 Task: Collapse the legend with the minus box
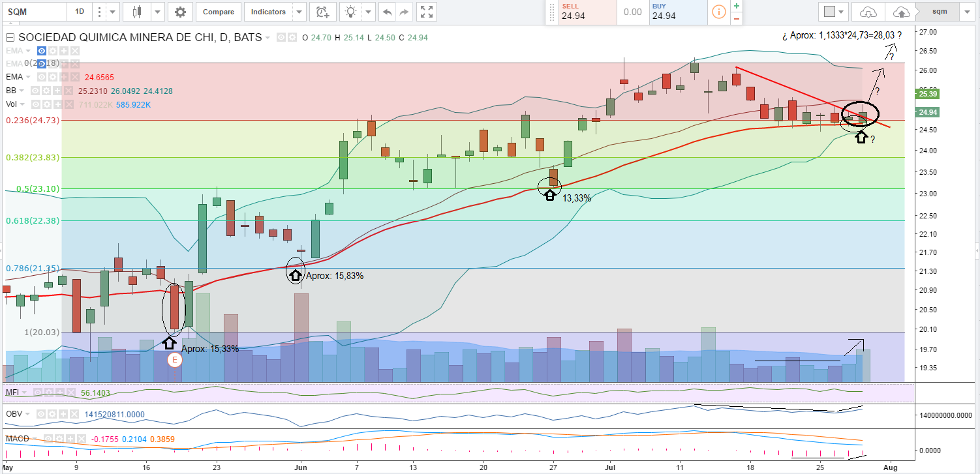[9, 38]
